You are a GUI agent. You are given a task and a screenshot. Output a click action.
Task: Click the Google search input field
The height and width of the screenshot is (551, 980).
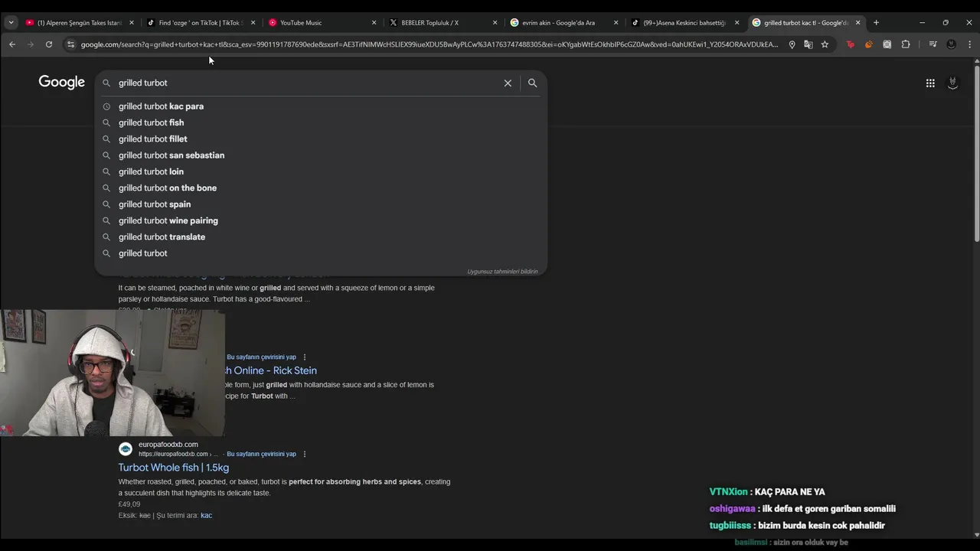click(306, 83)
